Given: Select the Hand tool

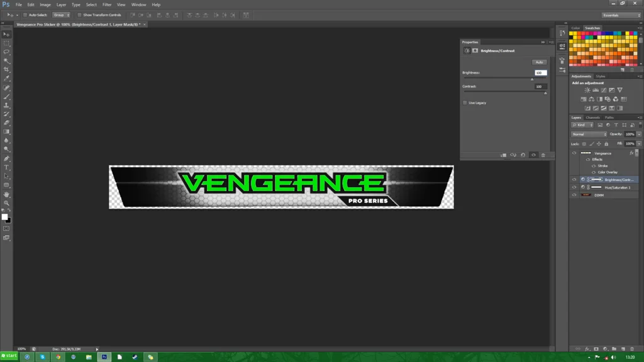Looking at the screenshot, I should (x=6, y=194).
